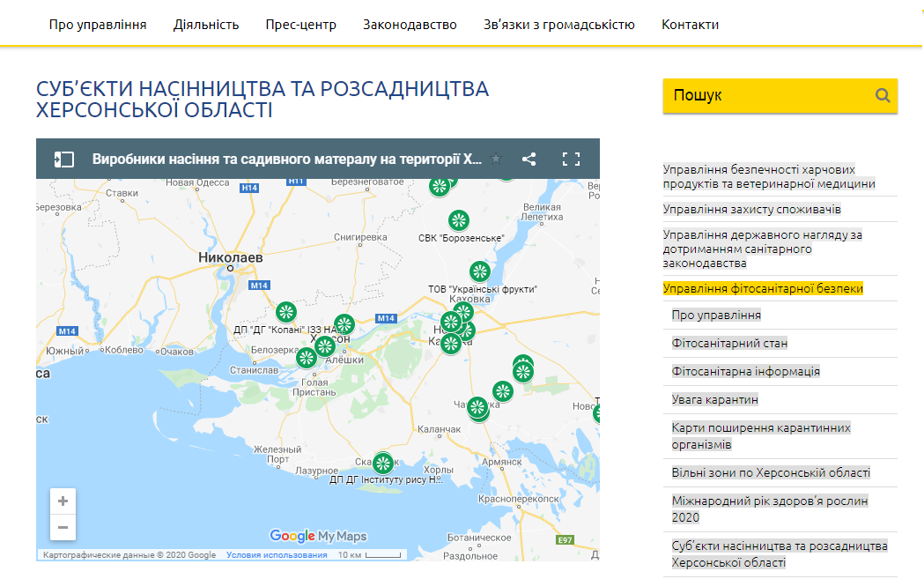Select the marker near ДП ДГ Інституту рису
924x579 pixels.
pos(382,462)
